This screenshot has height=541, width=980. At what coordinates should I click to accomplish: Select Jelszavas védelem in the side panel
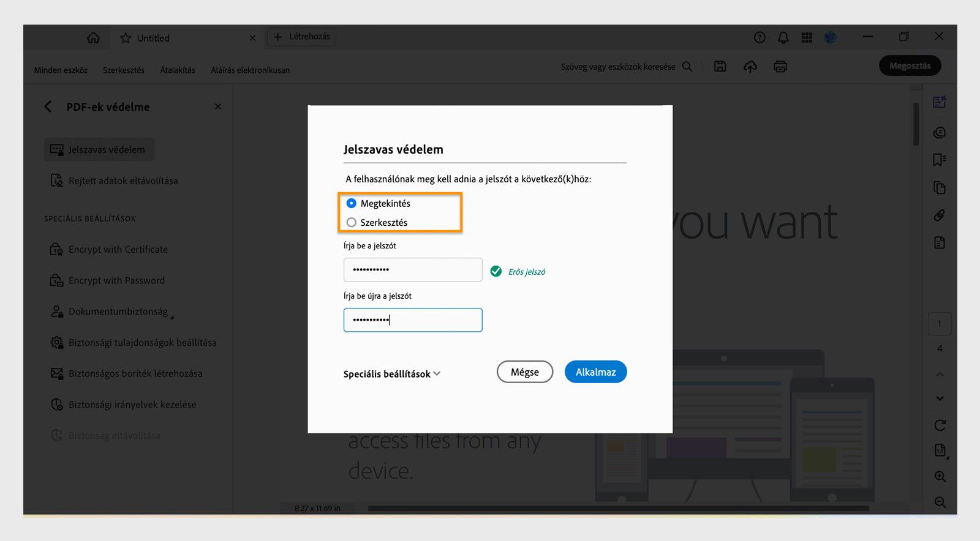click(99, 149)
